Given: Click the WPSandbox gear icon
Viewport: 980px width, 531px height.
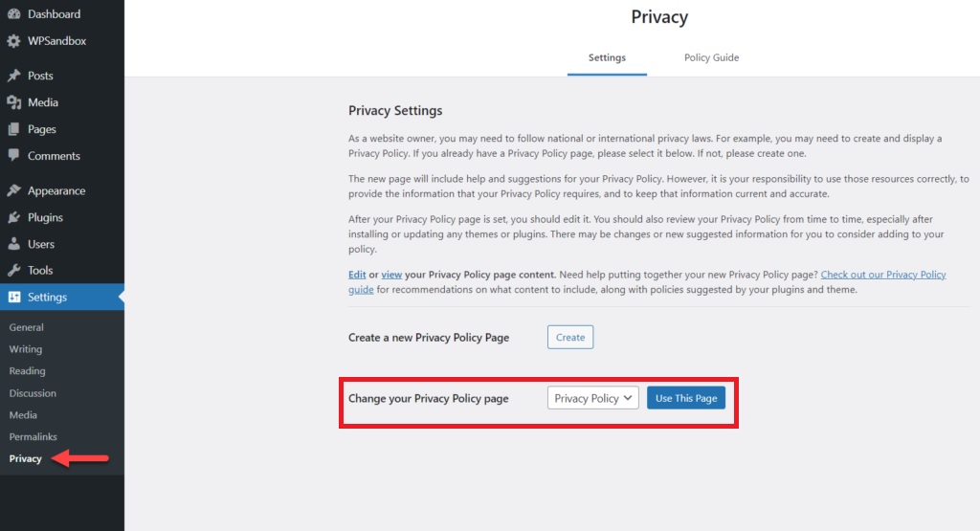Looking at the screenshot, I should pos(13,41).
